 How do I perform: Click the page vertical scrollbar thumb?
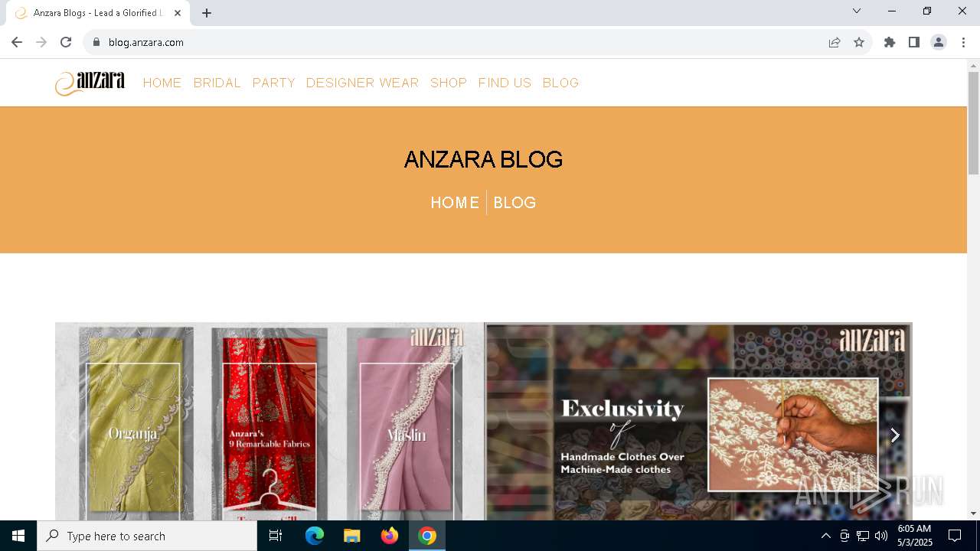(x=973, y=123)
